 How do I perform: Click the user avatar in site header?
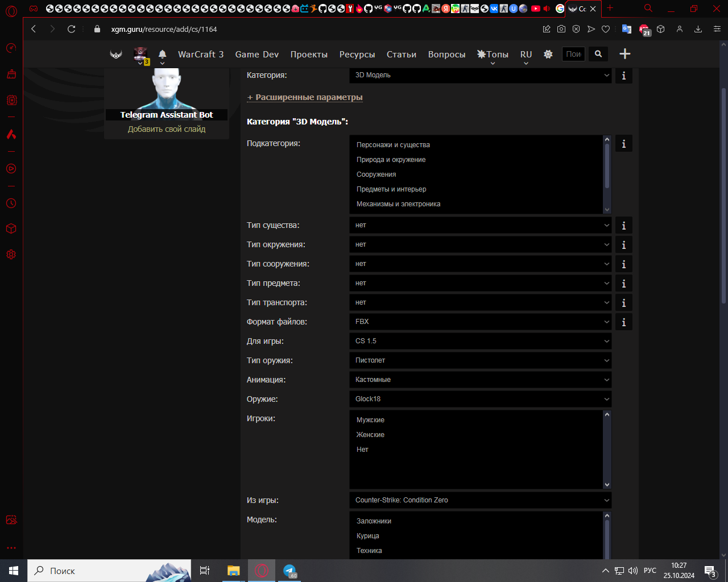click(x=140, y=54)
